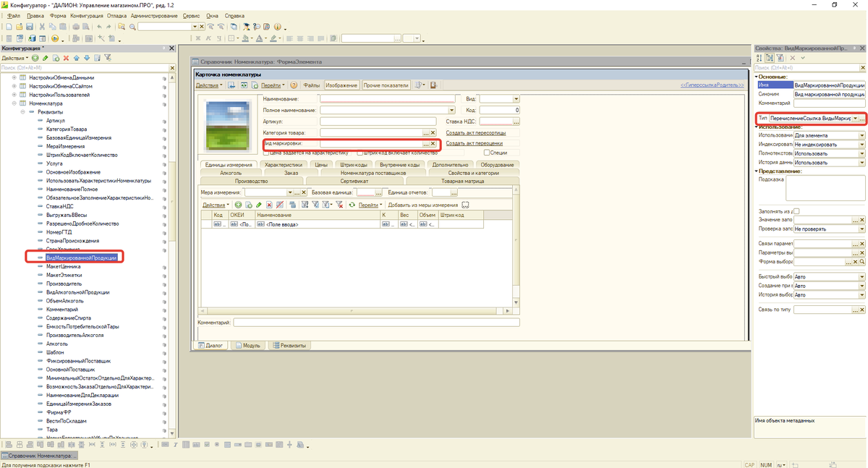Click the Open file folder icon
Image resolution: width=868 pixels, height=468 pixels.
(x=18, y=26)
